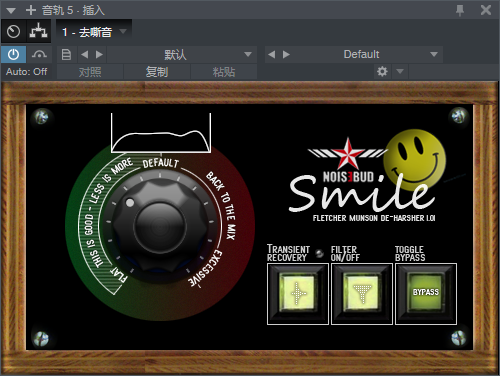Add an insert with the plus icon
This screenshot has height=376, width=500.
coord(31,10)
